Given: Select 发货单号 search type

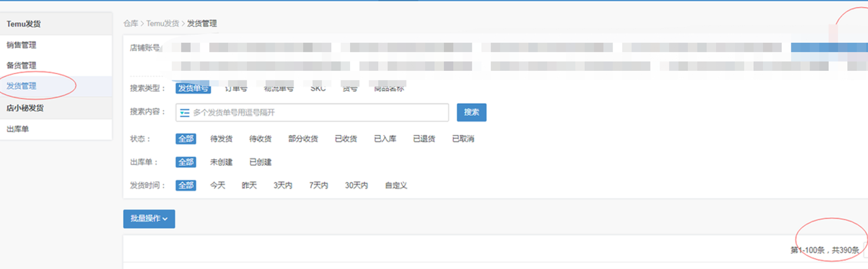Looking at the screenshot, I should pyautogui.click(x=193, y=88).
